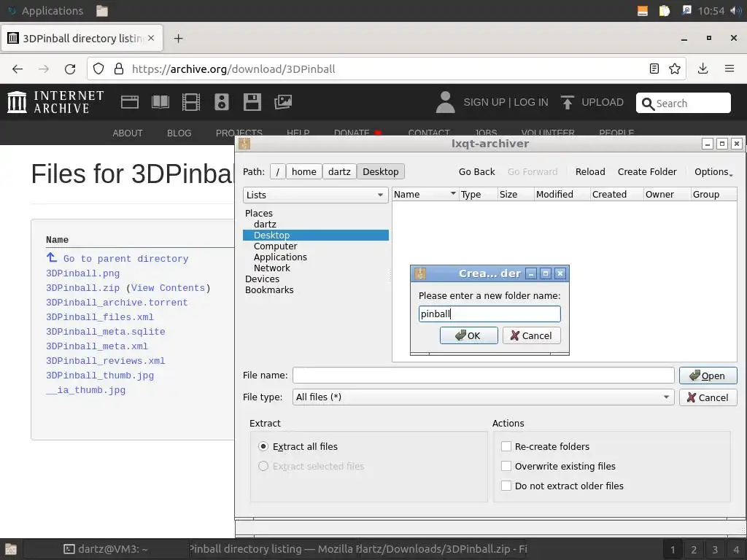Image resolution: width=747 pixels, height=560 pixels.
Task: Open the 3DPinball_meta.sqlite link
Action: [105, 332]
